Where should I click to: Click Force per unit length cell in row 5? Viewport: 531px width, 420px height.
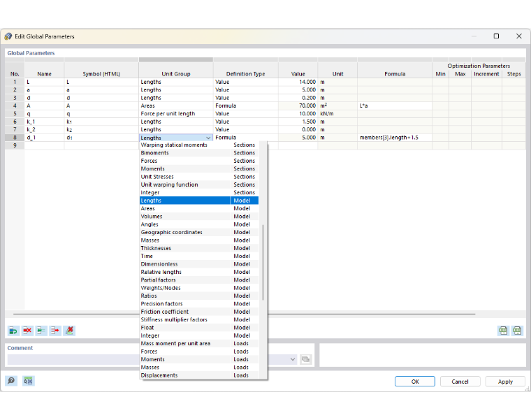point(176,114)
